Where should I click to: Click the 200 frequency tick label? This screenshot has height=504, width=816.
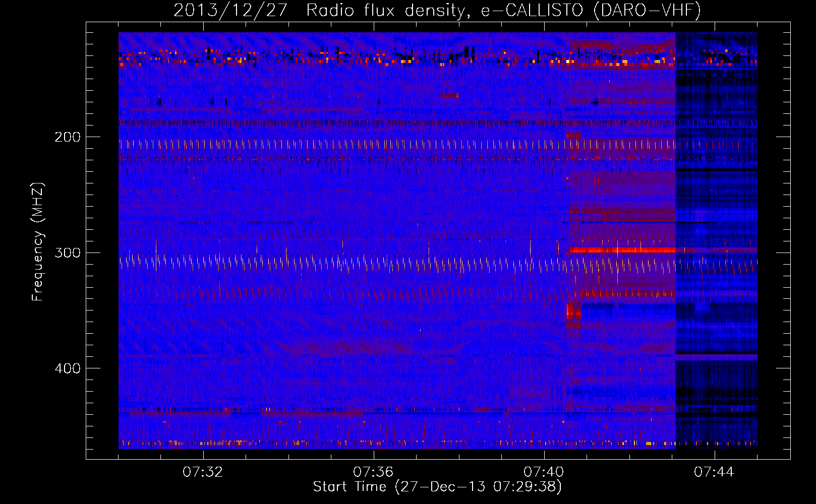[x=68, y=137]
